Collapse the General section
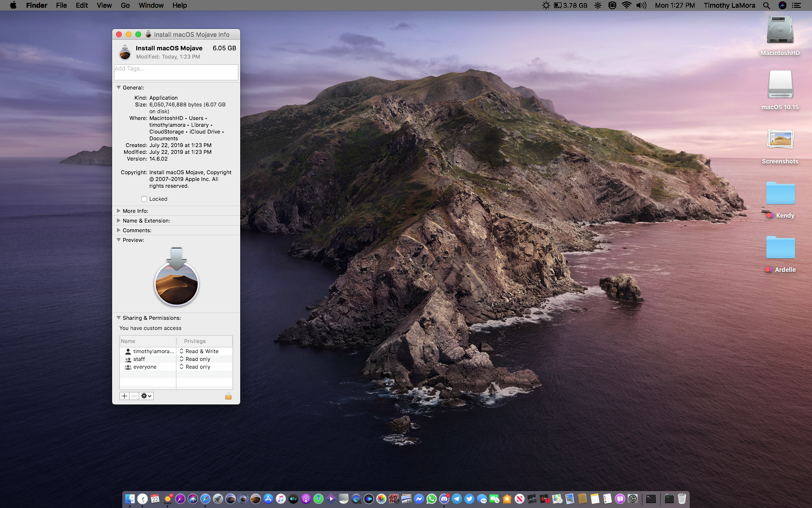The width and height of the screenshot is (812, 508). pos(118,88)
